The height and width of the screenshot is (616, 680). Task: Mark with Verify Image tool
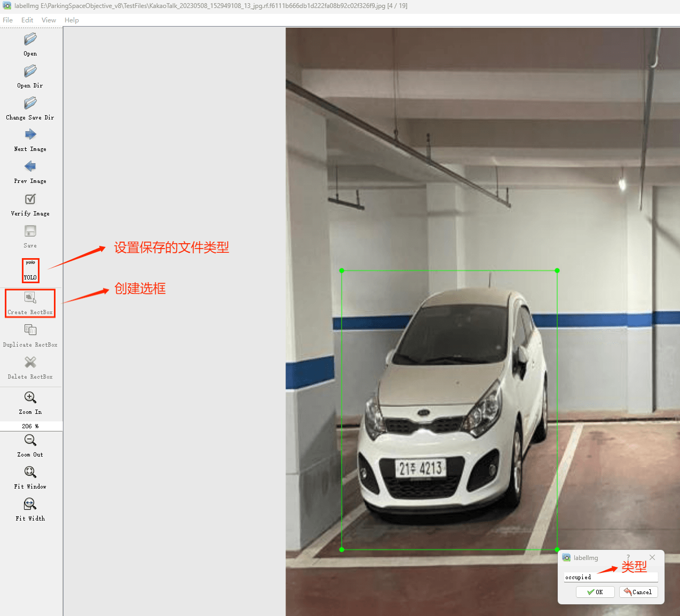30,205
